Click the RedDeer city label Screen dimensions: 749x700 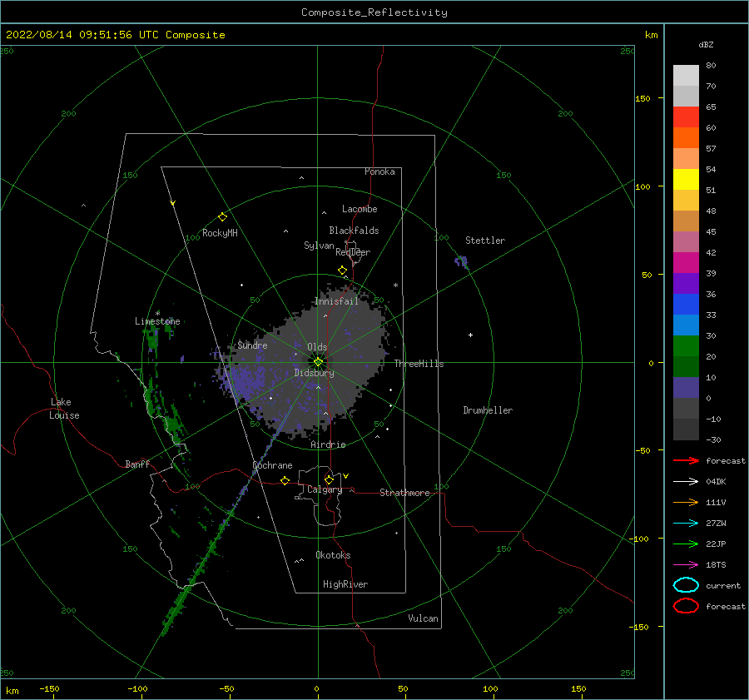(353, 252)
